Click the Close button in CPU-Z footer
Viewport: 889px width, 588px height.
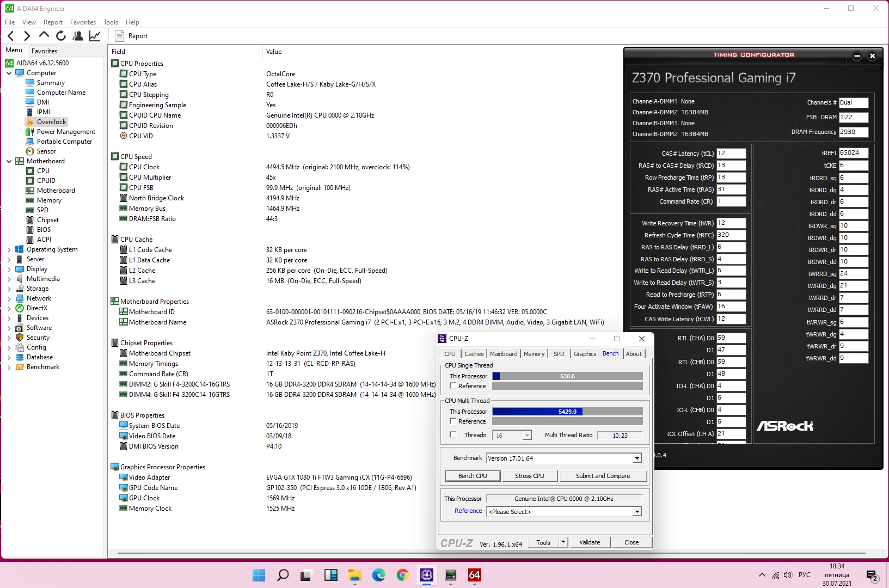632,542
